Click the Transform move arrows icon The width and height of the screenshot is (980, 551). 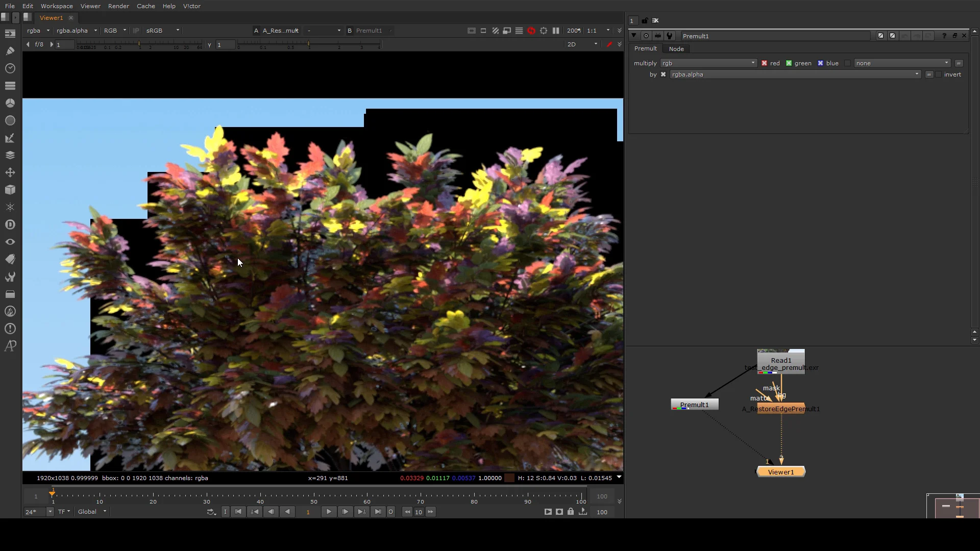(x=10, y=172)
